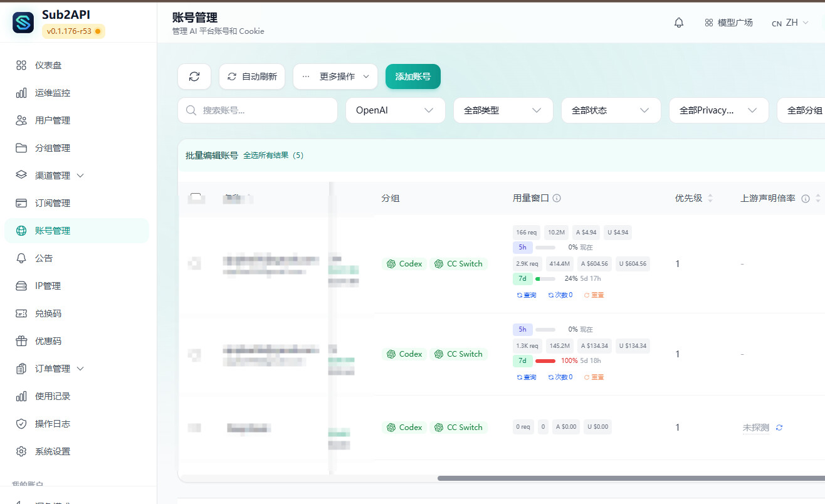Select 账号管理 in the sidebar
The width and height of the screenshot is (825, 504).
tap(76, 231)
